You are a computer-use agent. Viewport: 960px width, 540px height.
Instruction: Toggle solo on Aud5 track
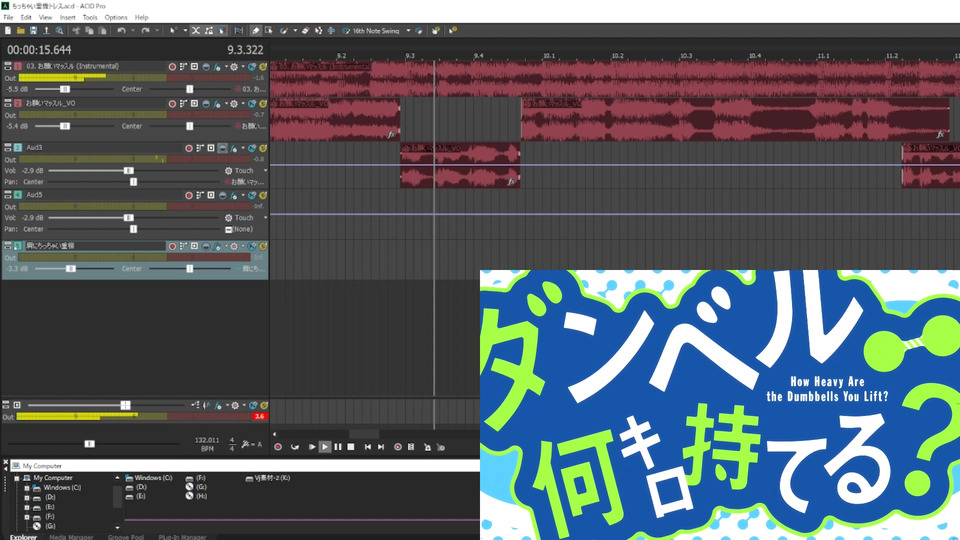coord(263,195)
